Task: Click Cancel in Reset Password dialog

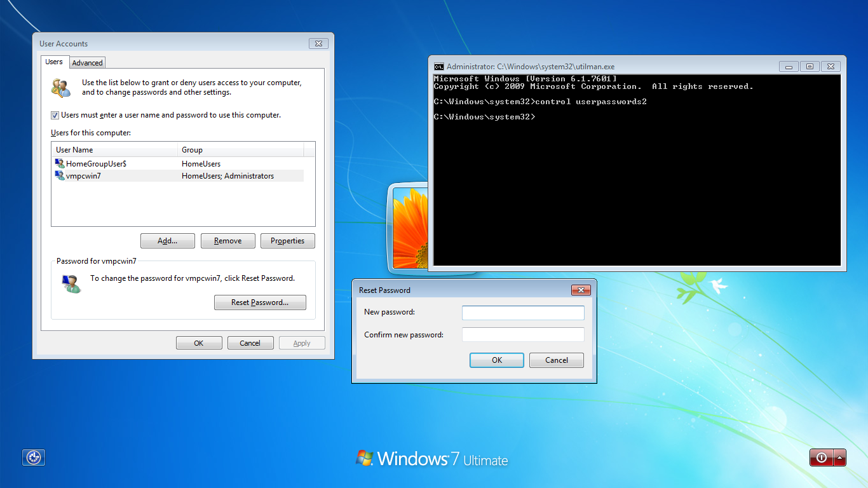Action: pos(557,360)
